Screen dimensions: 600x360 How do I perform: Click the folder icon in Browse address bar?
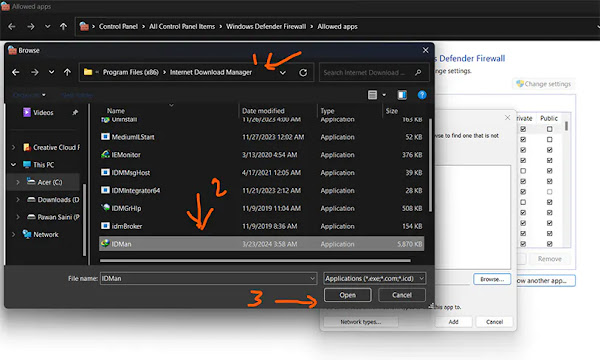click(x=88, y=72)
